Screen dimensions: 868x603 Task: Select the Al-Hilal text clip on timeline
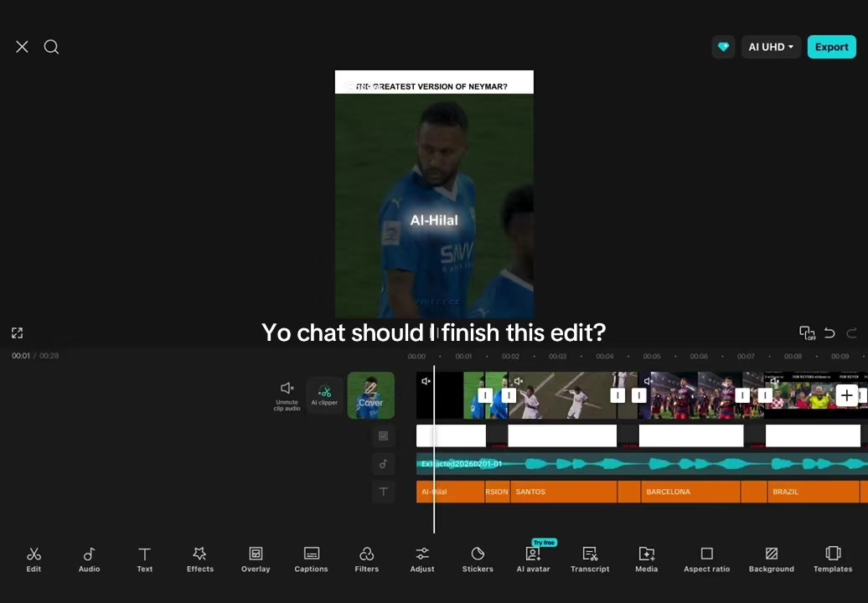[x=450, y=492]
